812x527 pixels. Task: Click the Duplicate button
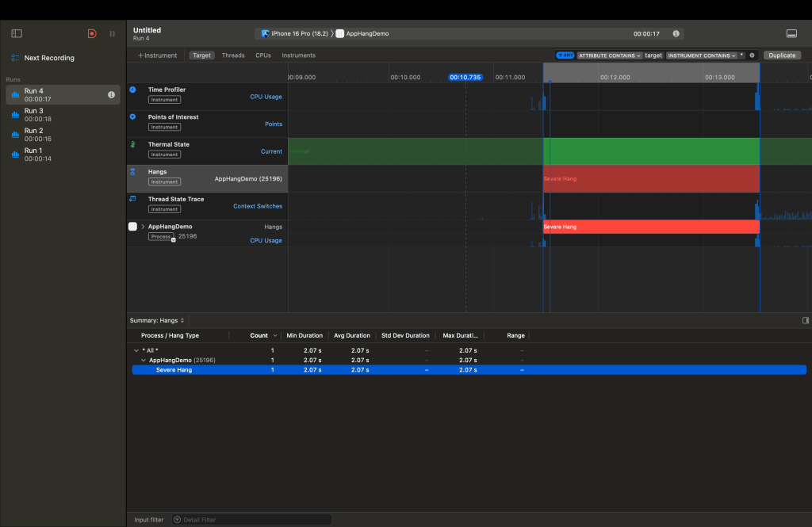(782, 55)
